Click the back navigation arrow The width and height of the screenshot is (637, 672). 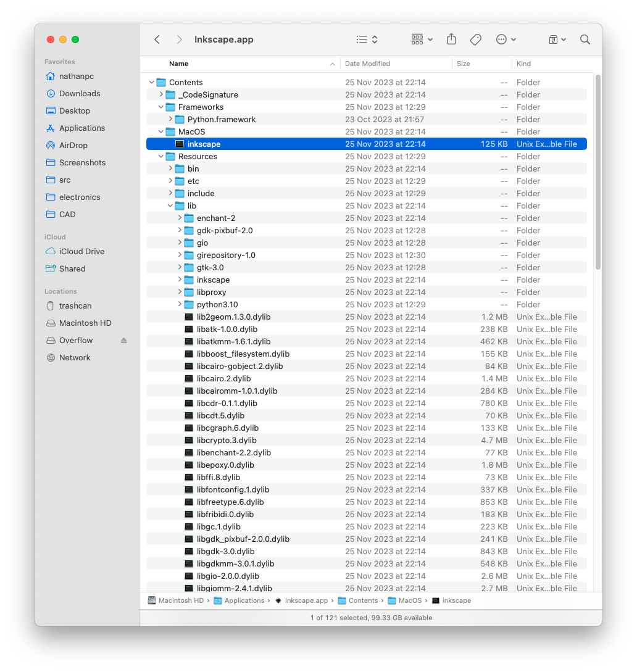tap(157, 39)
